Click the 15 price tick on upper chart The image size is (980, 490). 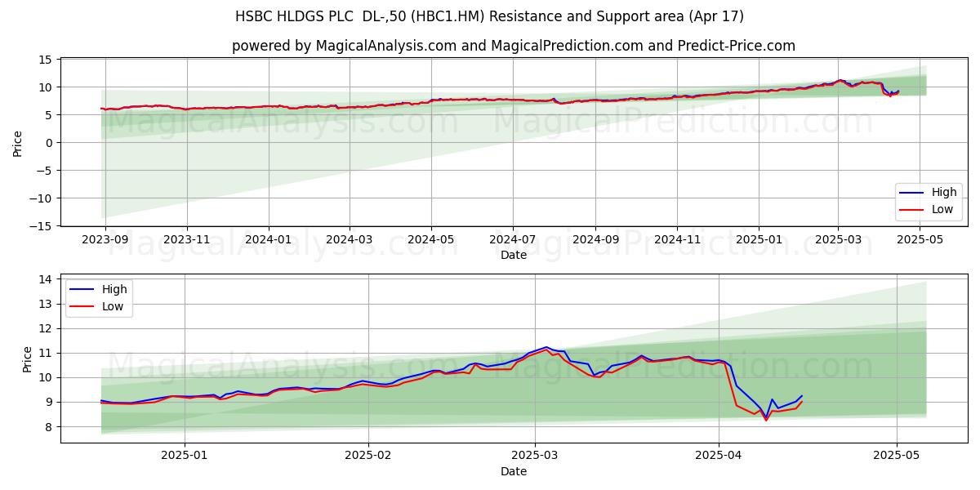(x=47, y=60)
